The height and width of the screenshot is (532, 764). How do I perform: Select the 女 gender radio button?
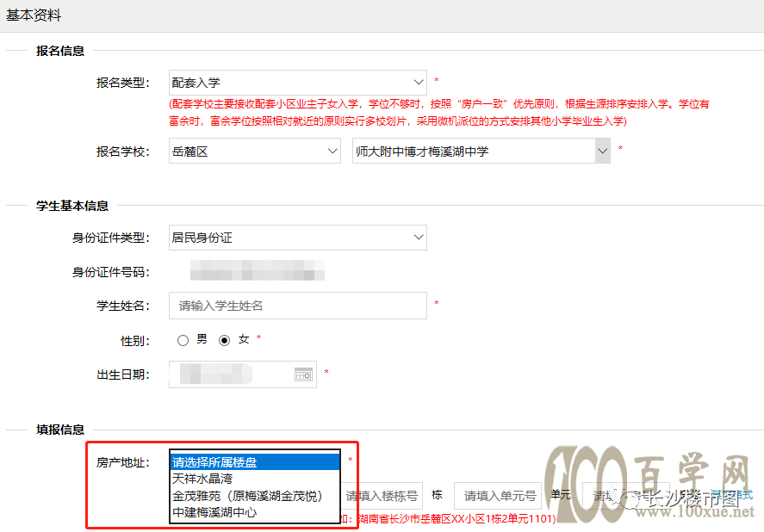point(224,340)
